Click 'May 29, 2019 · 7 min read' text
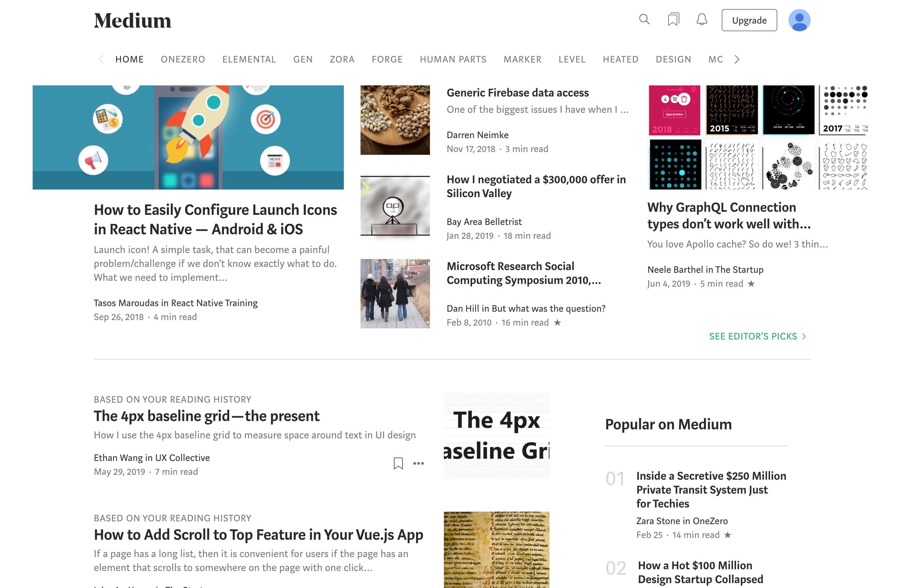Image resolution: width=919 pixels, height=588 pixels. click(x=146, y=472)
